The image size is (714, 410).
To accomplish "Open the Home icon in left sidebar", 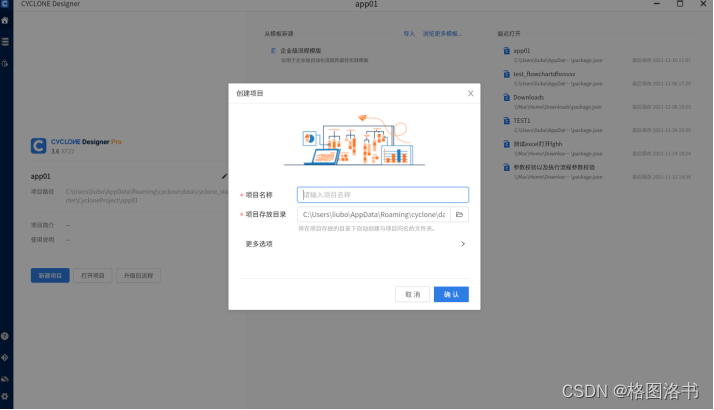I will tap(5, 20).
